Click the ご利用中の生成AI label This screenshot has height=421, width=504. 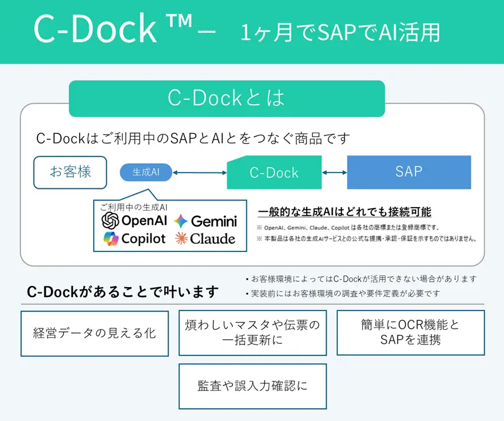coord(133,207)
